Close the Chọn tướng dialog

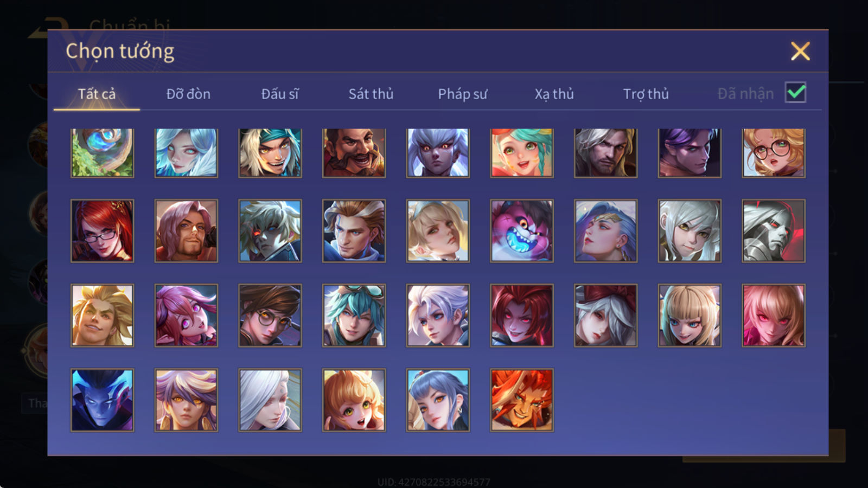[x=800, y=52]
